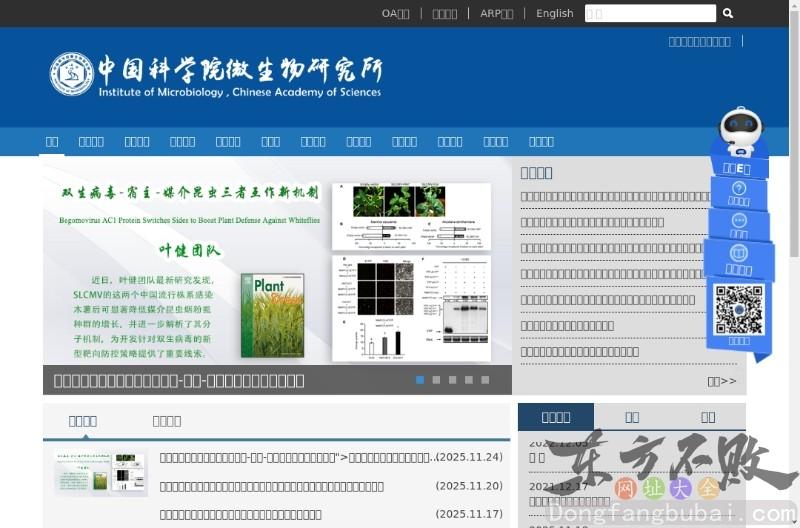This screenshot has width=800, height=528.
Task: Open the ARP link in top bar
Action: point(496,14)
